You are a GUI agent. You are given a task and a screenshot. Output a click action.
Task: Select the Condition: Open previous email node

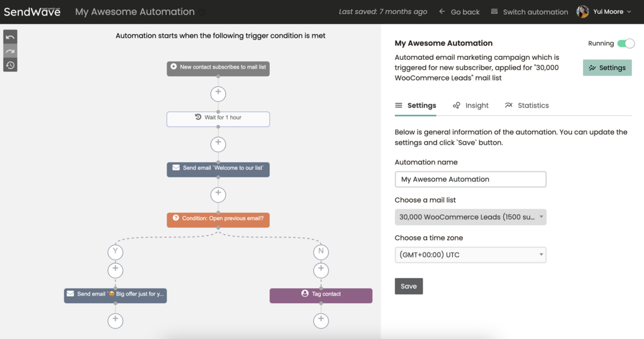coord(218,219)
